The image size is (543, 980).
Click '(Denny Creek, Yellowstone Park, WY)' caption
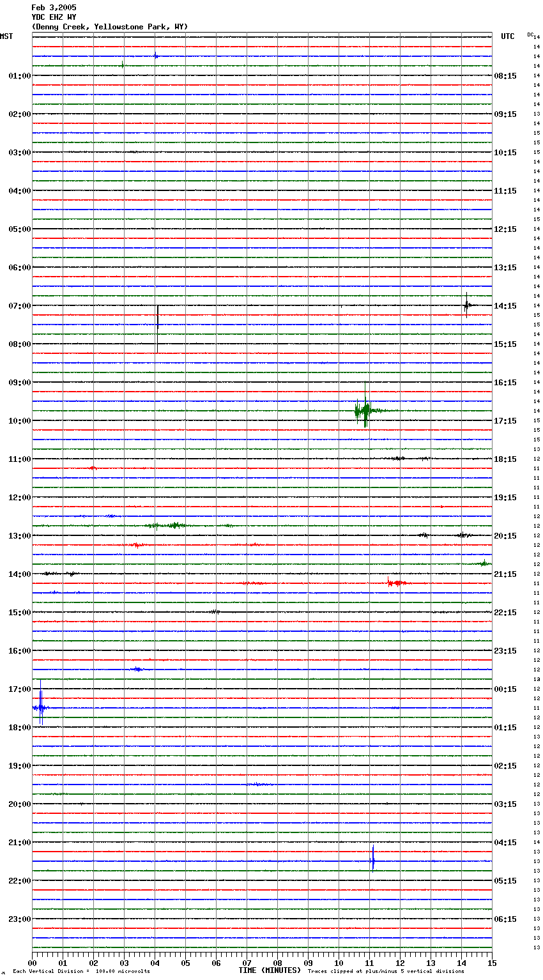click(x=110, y=27)
